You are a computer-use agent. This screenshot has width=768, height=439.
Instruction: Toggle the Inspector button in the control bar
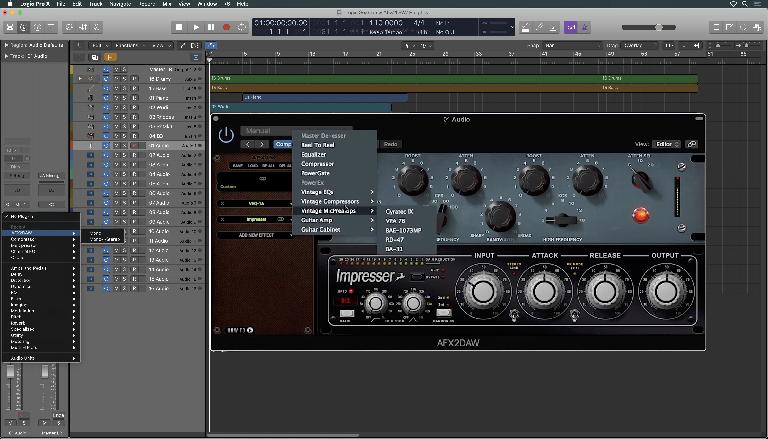[23, 27]
